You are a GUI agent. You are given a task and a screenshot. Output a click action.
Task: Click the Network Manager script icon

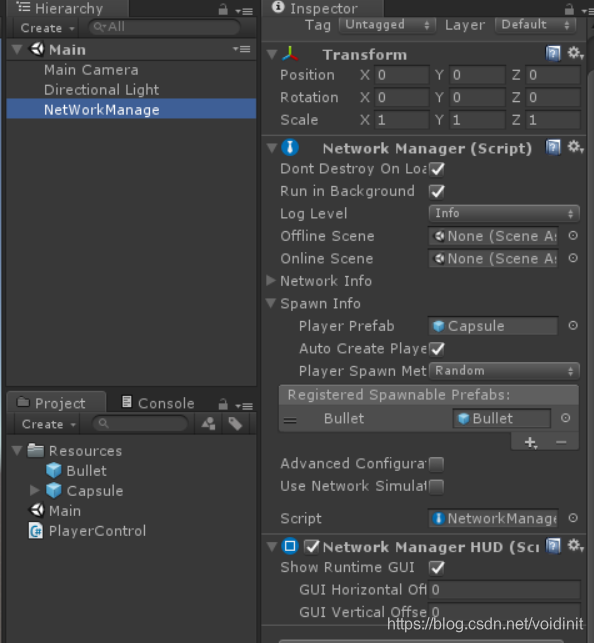click(290, 148)
